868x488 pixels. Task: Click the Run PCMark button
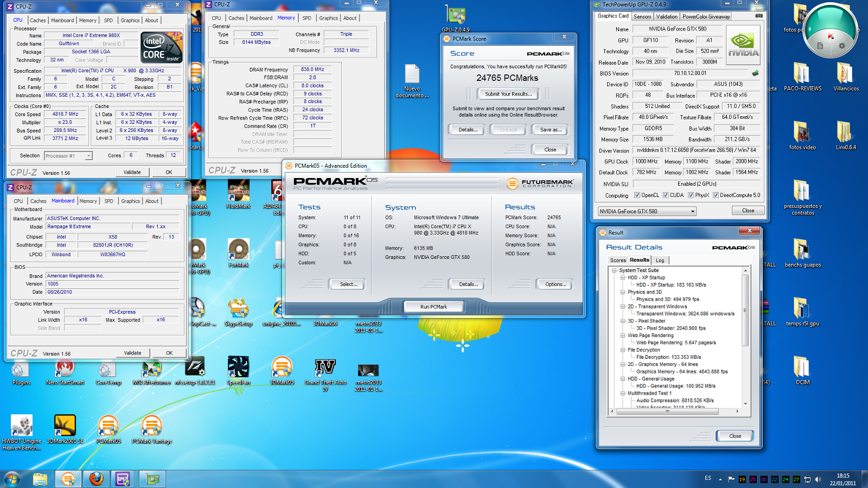tap(433, 307)
